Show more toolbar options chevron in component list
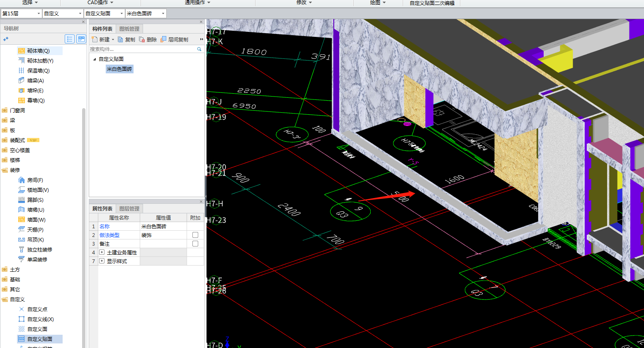 point(202,39)
